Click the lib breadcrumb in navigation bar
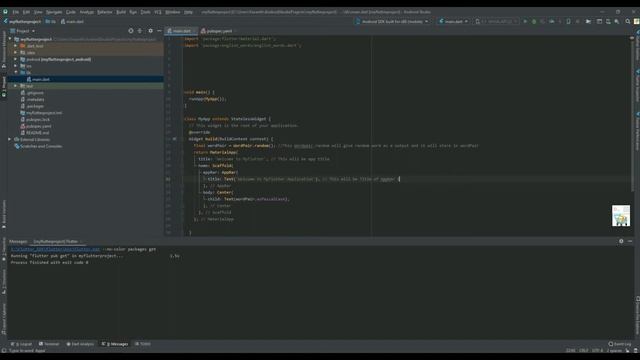The width and height of the screenshot is (640, 360). click(51, 21)
